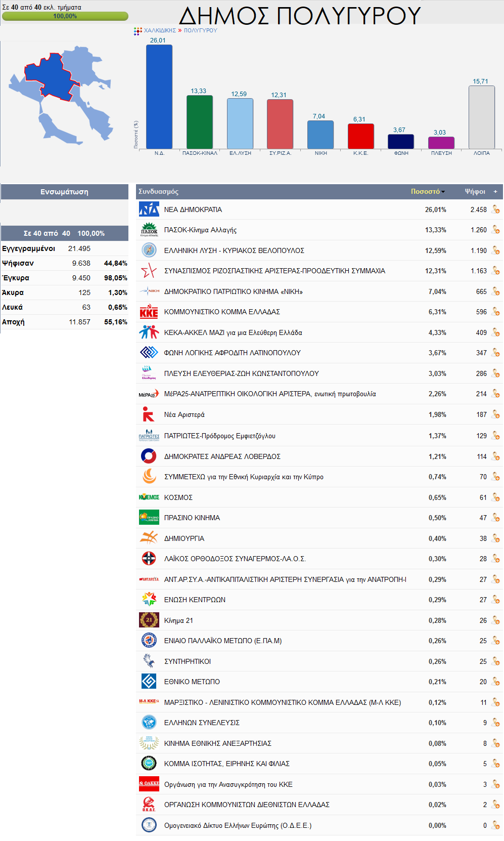
Task: Open candidates icon for ΕΛΛΗΝΙΚΗ ΛΥΣΗ row
Action: [495, 250]
